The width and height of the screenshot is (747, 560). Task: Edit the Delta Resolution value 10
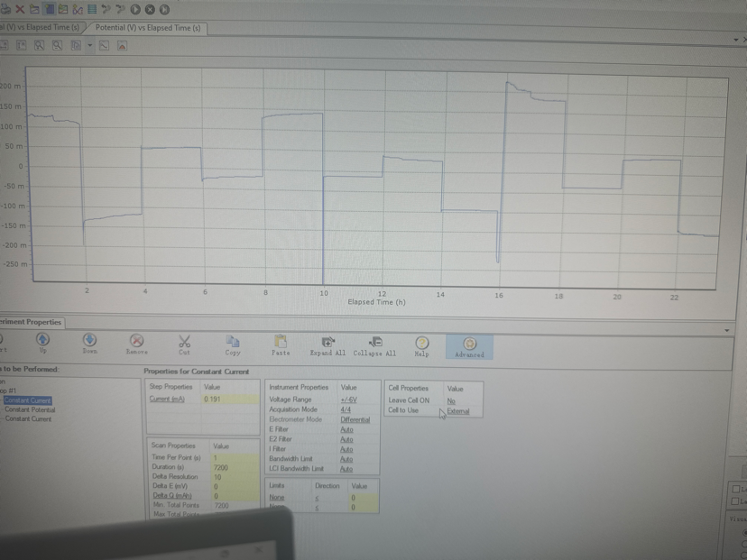point(234,477)
